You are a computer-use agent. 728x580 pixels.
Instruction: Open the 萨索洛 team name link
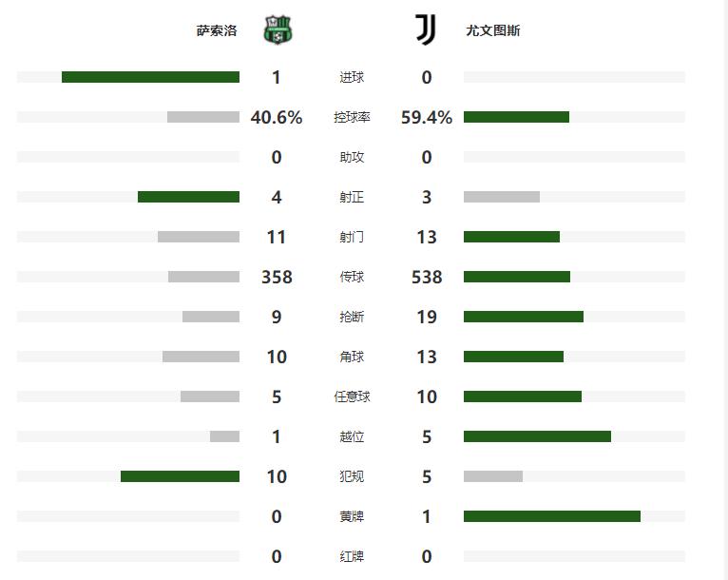click(x=216, y=31)
